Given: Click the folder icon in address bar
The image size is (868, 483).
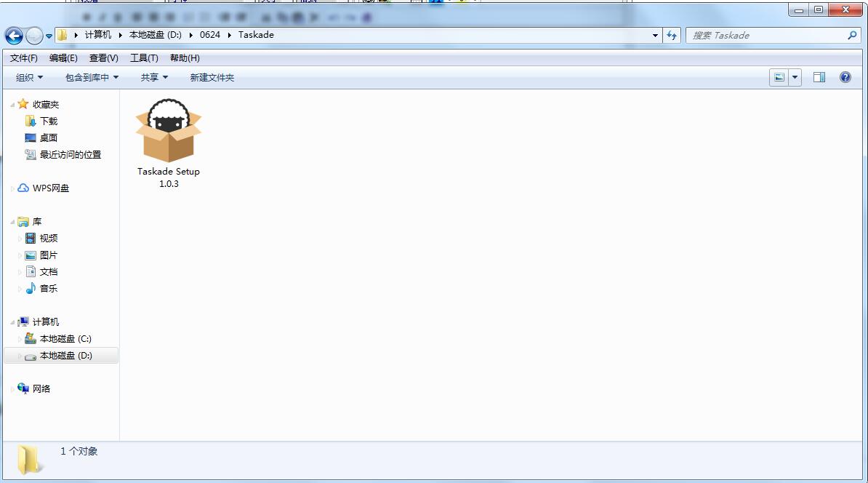Looking at the screenshot, I should pos(62,35).
